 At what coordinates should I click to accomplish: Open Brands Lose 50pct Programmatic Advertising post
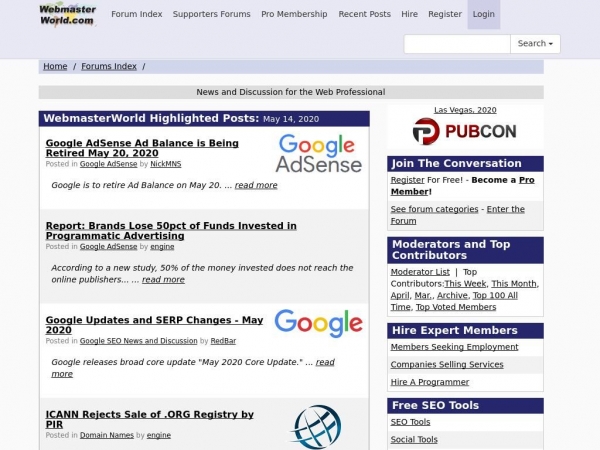171,231
